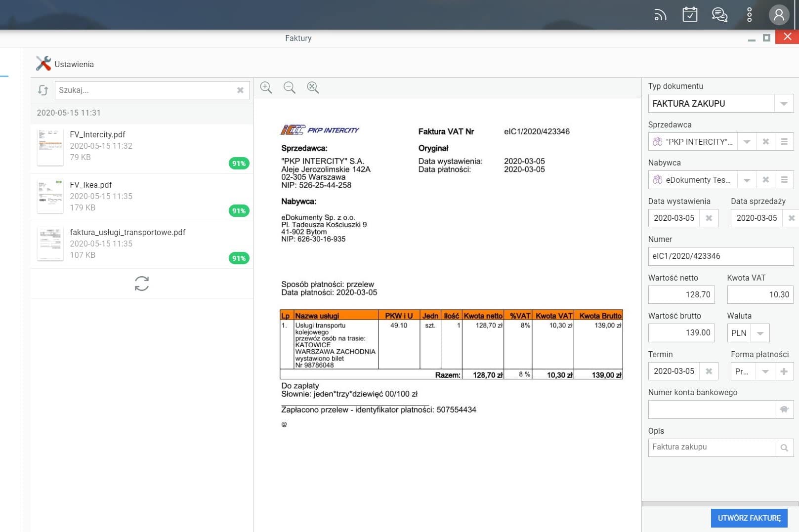Viewport: 799px width, 532px height.
Task: Add new Forma płatności with plus
Action: 784,371
